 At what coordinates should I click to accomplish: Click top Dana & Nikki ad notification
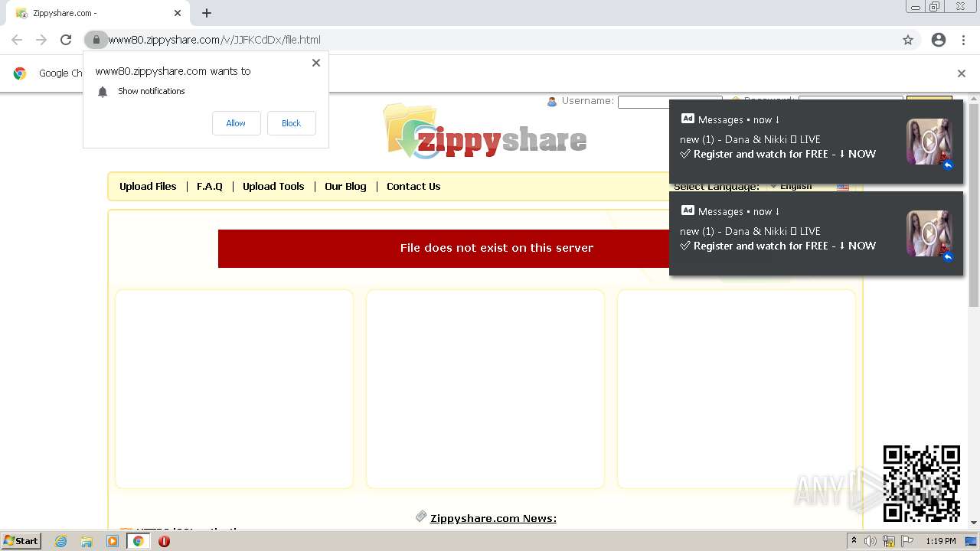tap(816, 142)
